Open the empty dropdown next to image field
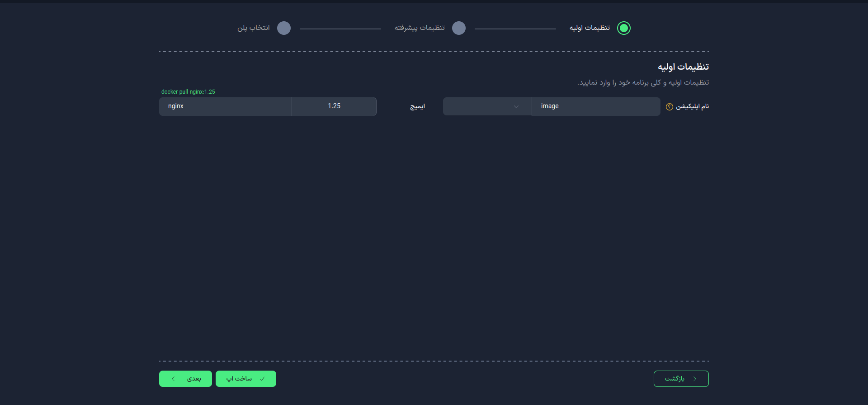Screen dimensions: 868x405 487,106
